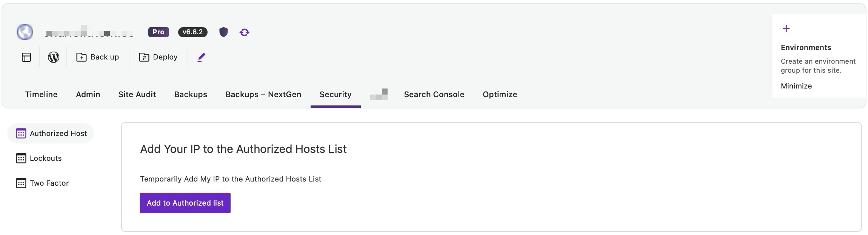The height and width of the screenshot is (235, 868).
Task: Click the site globe avatar icon
Action: click(25, 32)
